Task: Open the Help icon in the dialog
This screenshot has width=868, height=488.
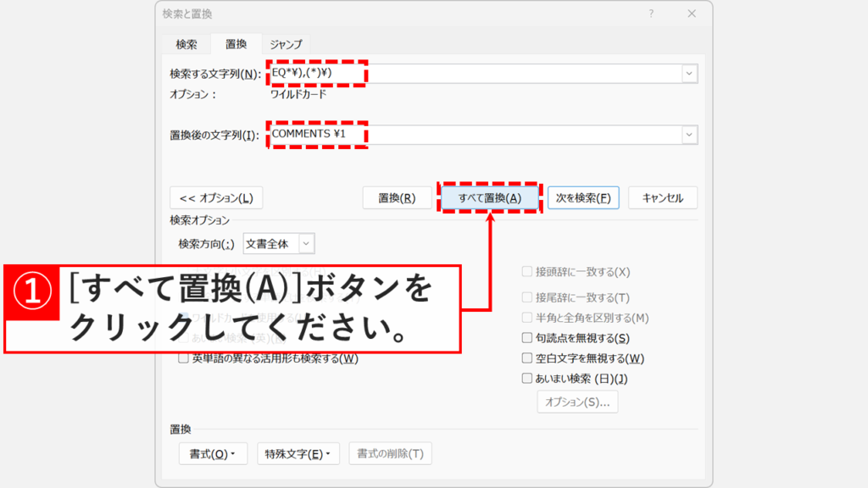Action: 651,14
